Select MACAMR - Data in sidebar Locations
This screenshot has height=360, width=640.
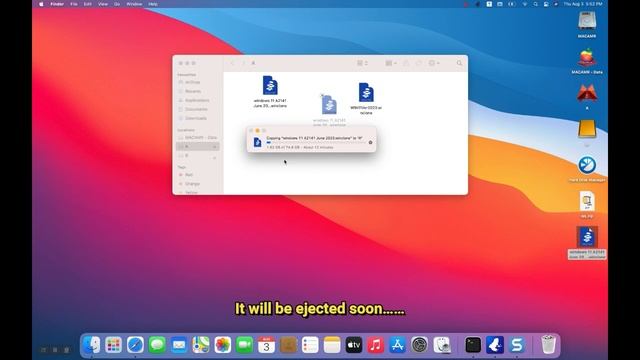(198, 138)
